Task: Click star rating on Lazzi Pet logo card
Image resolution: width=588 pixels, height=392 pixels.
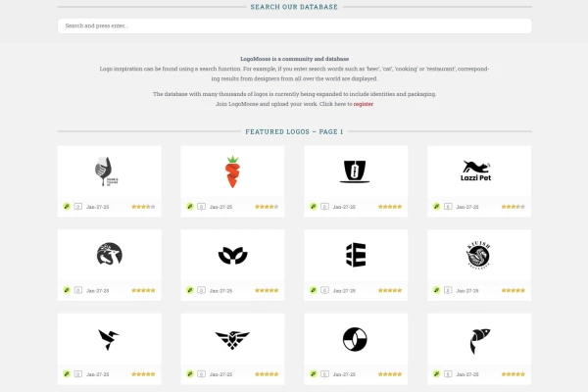Action: [514, 207]
